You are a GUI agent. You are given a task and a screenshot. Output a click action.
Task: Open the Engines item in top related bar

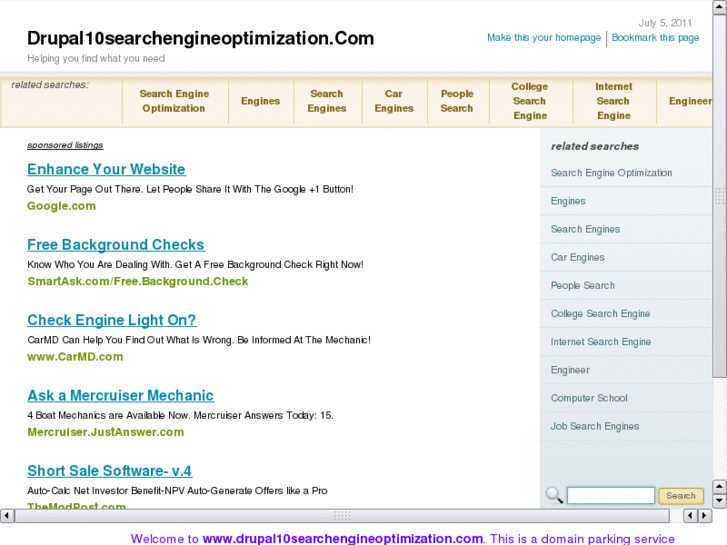[261, 101]
